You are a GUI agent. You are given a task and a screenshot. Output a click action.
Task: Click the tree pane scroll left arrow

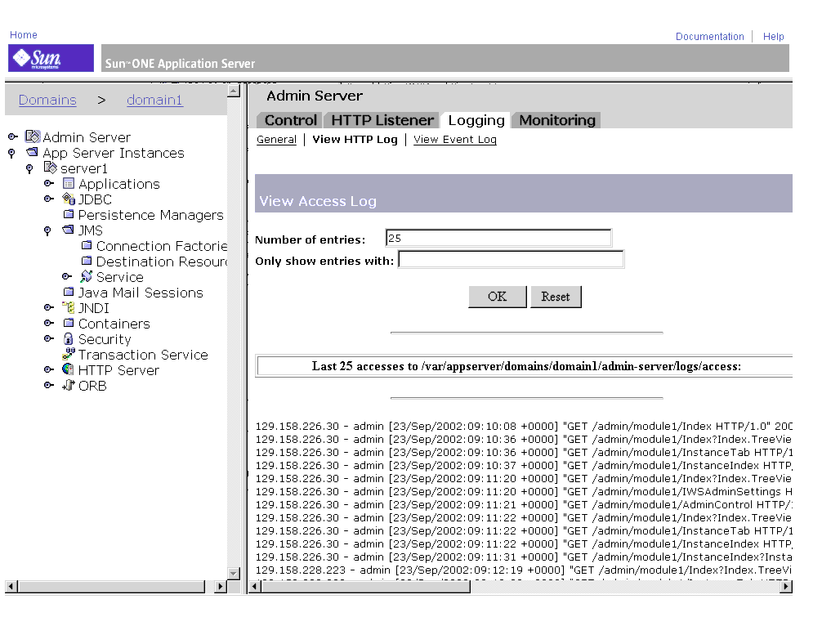coord(11,586)
